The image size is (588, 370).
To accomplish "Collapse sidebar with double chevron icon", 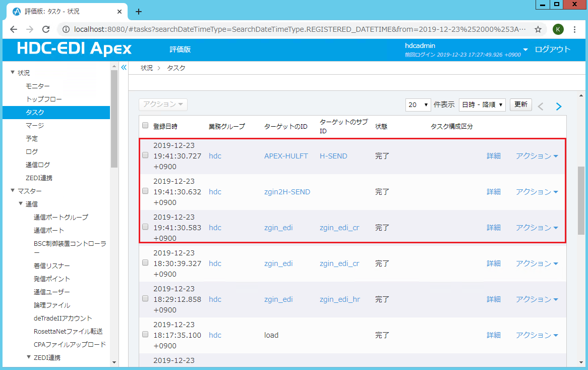I will click(124, 68).
